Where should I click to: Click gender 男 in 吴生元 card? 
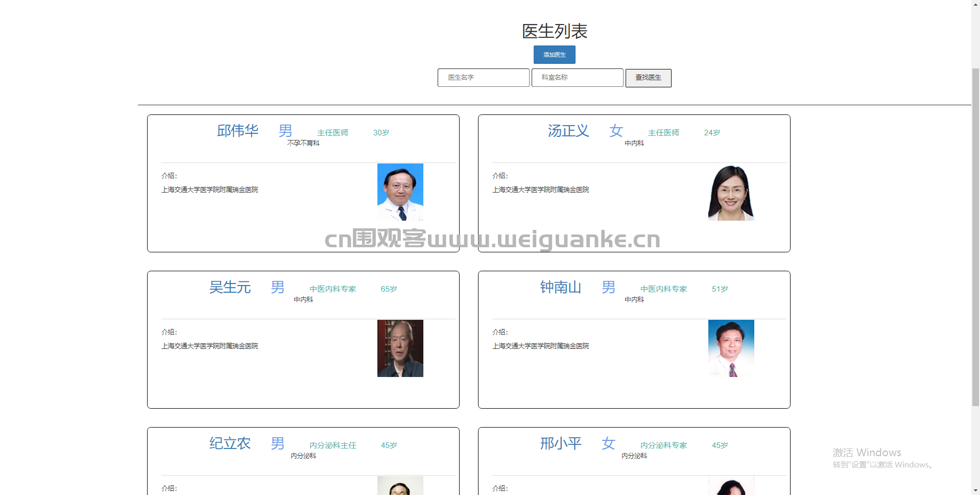278,287
